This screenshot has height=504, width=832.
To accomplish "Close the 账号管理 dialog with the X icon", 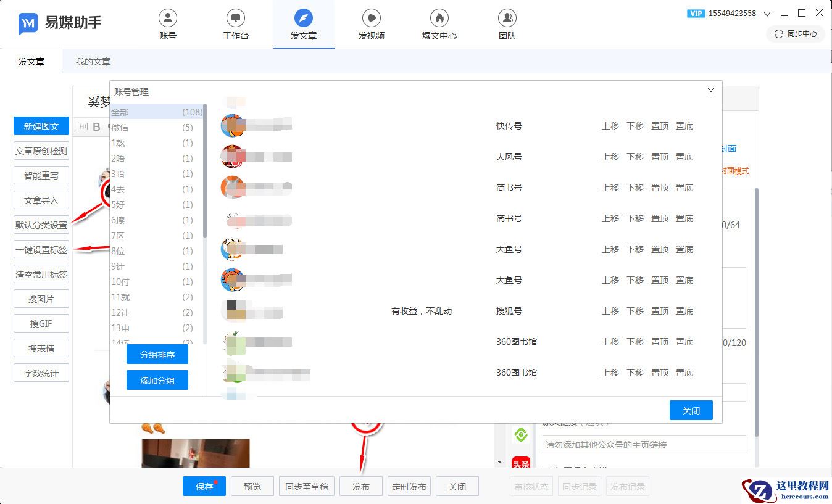I will coord(711,91).
